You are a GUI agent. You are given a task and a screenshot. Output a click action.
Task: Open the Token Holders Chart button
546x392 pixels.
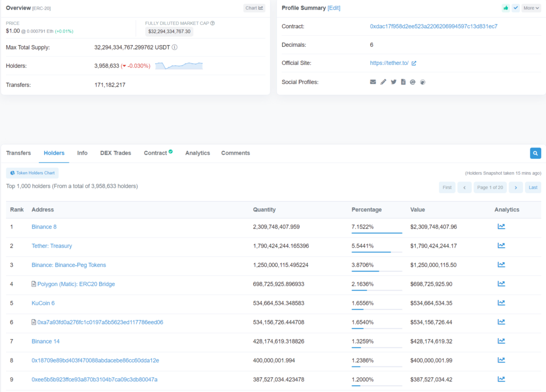32,173
